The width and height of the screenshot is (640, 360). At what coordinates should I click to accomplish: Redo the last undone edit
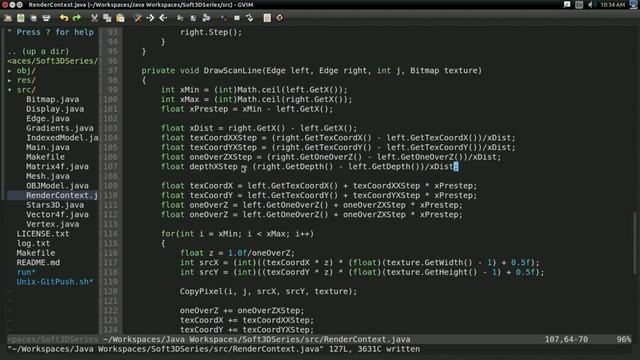[76, 18]
